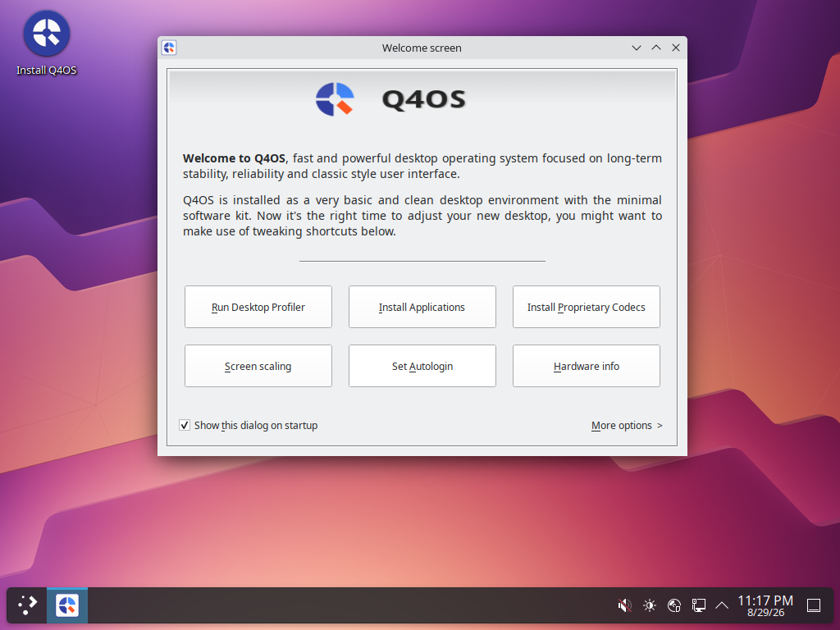
Task: Click the Welcome screen title bar text
Action: 422,48
